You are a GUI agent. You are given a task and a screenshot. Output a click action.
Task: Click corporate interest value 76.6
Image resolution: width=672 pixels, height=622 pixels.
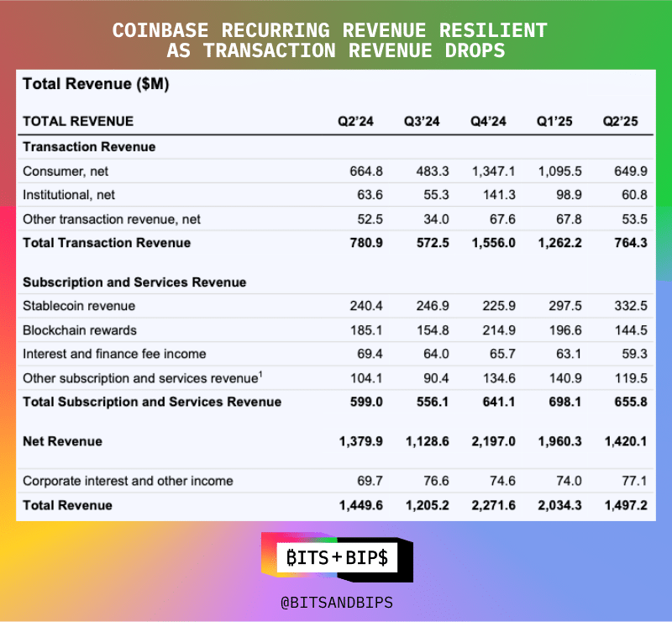click(x=436, y=481)
